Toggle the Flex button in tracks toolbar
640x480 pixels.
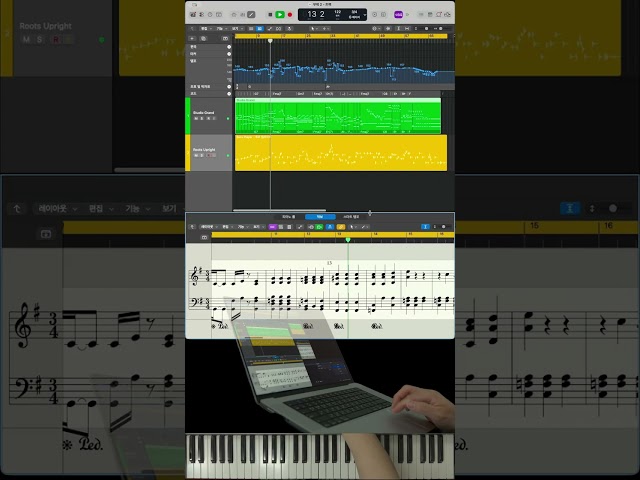click(279, 29)
